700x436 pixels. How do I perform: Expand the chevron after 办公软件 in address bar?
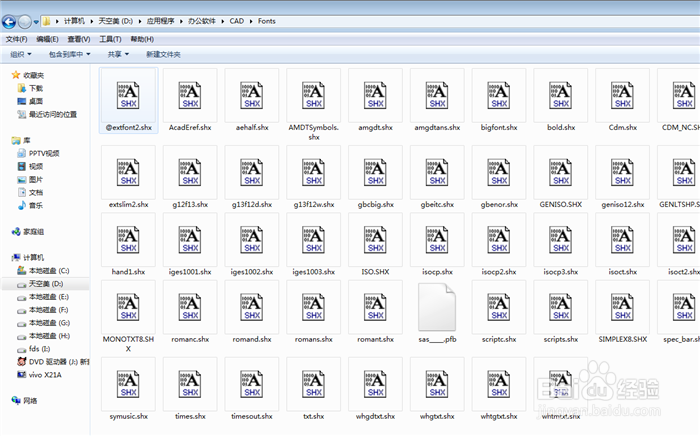(223, 21)
